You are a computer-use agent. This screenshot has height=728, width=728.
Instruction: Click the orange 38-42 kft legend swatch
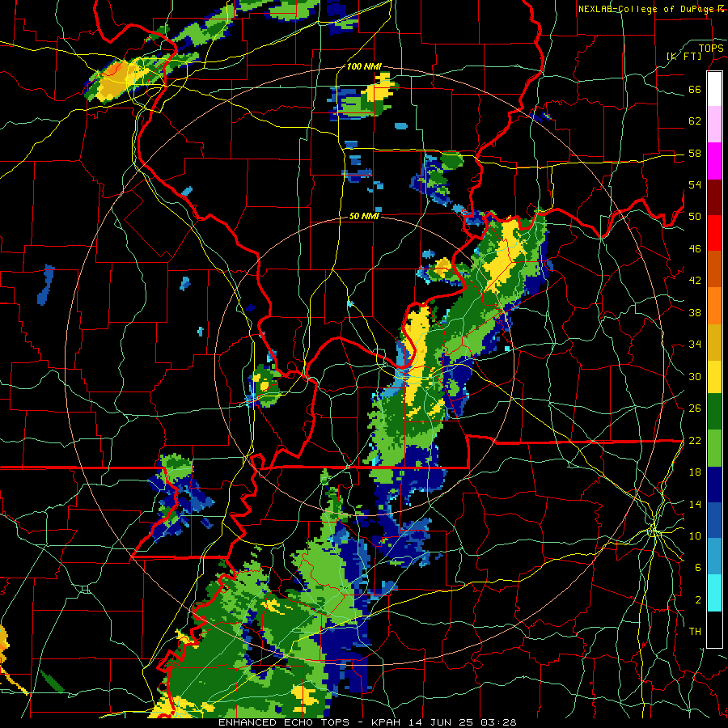714,306
